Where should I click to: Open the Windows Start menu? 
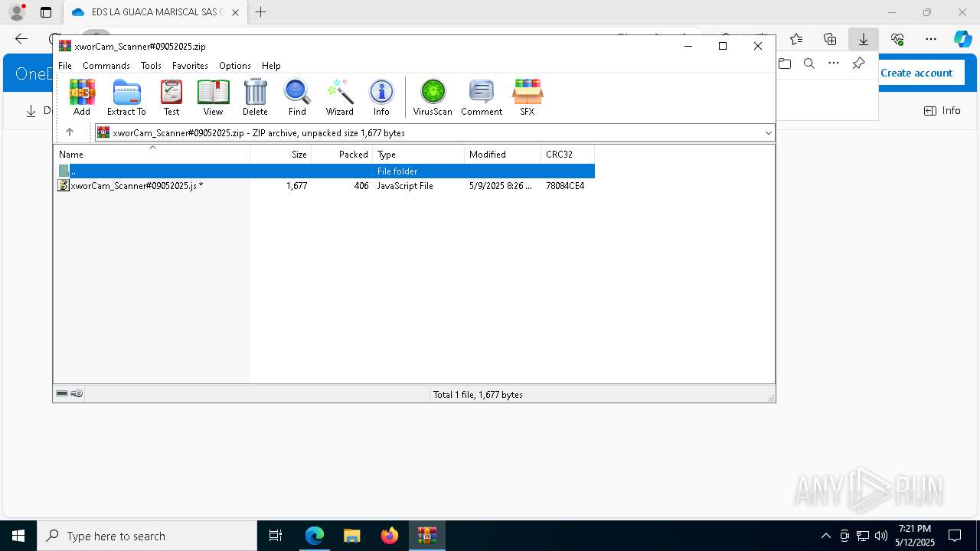[18, 536]
